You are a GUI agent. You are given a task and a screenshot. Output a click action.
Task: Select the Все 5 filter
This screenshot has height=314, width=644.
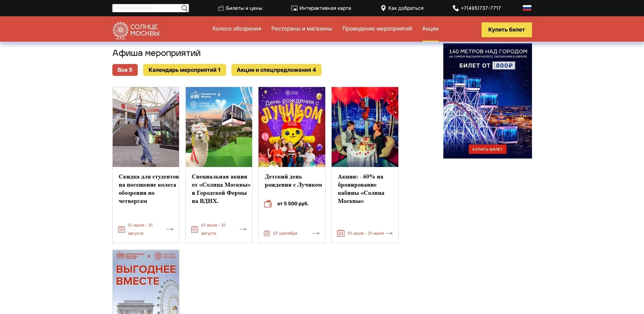pyautogui.click(x=125, y=70)
